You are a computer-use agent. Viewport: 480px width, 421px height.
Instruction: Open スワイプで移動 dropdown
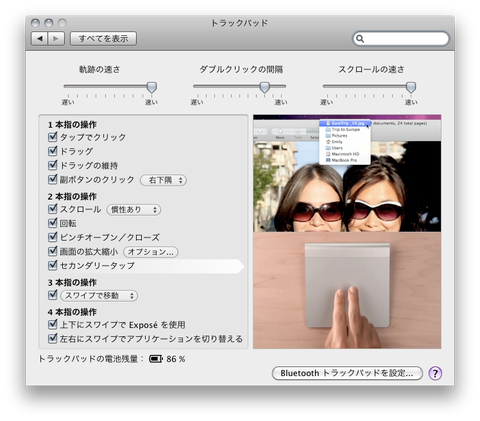coord(99,295)
